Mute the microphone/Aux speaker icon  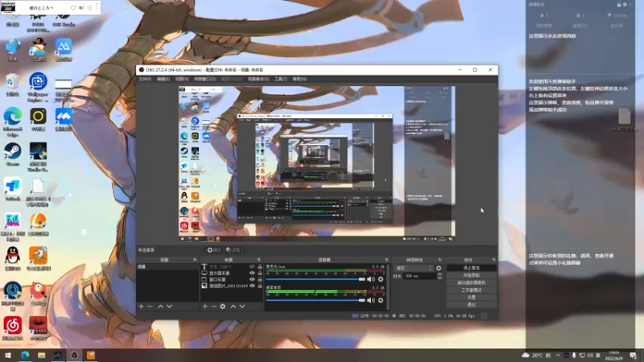(371, 279)
